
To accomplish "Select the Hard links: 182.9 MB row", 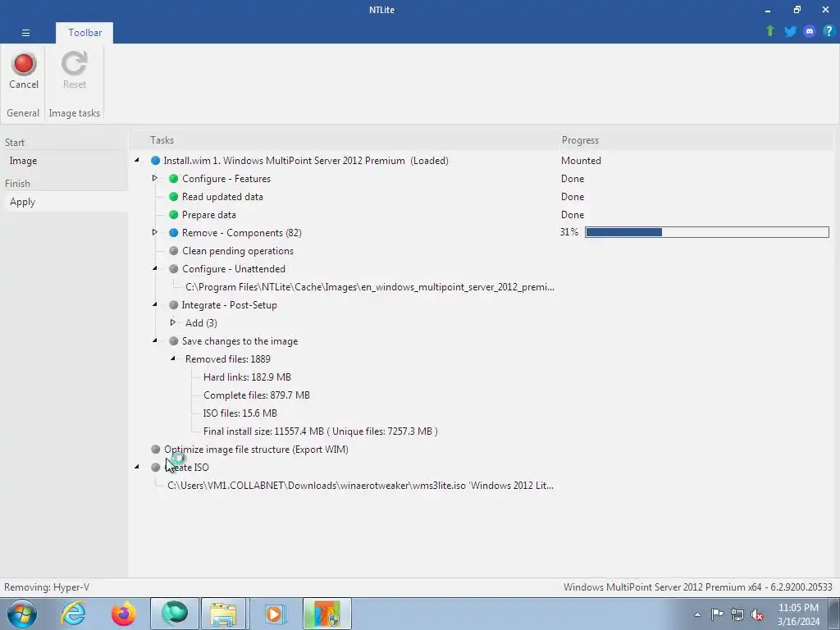I will [x=247, y=377].
